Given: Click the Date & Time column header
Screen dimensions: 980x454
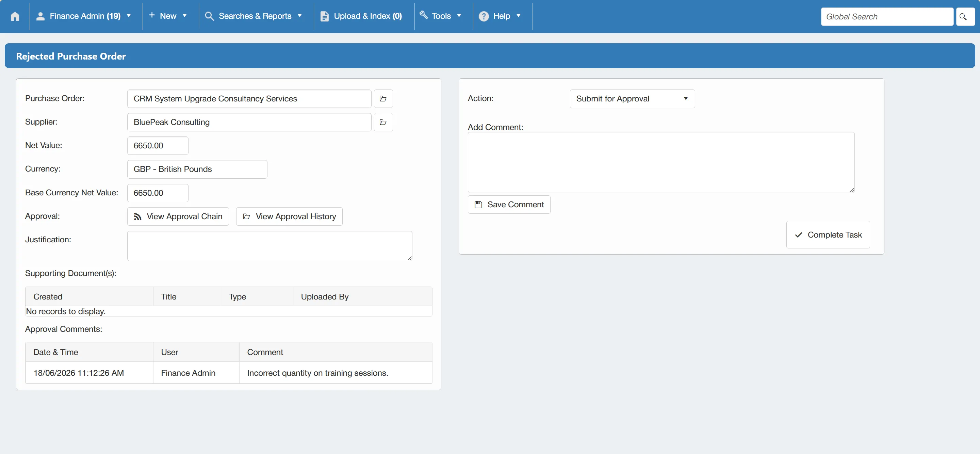Looking at the screenshot, I should click(89, 352).
